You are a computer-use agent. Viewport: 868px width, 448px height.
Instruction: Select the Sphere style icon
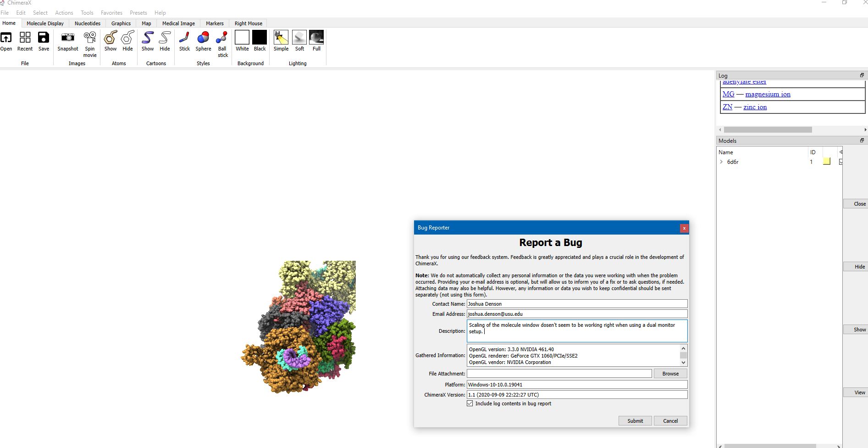coord(203,38)
